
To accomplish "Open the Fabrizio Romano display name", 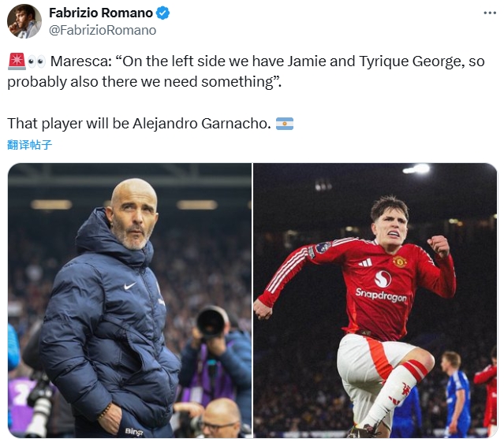I will [100, 13].
